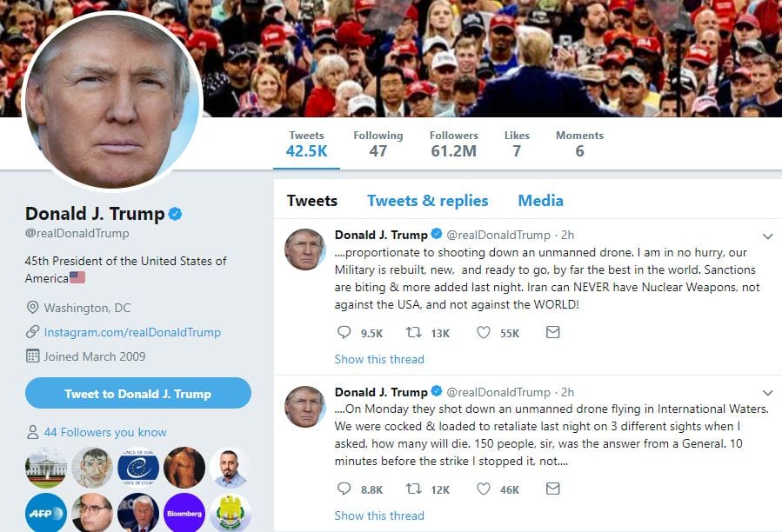Expand options chevron on second tweet

coord(767,393)
